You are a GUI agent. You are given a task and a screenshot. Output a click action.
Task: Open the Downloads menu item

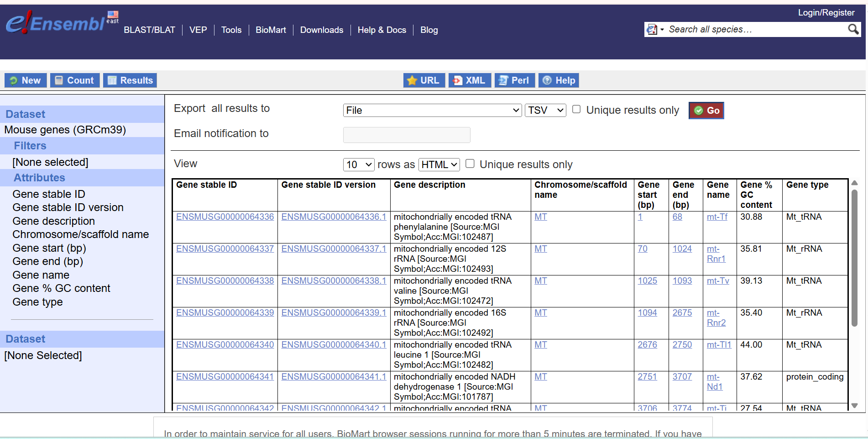(321, 30)
